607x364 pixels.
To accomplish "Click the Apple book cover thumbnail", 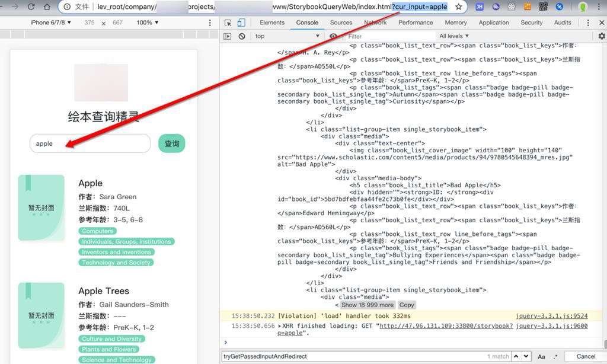I will (x=41, y=207).
